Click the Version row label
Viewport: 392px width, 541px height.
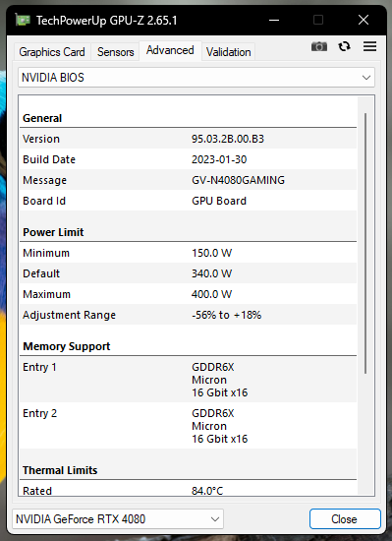[41, 139]
